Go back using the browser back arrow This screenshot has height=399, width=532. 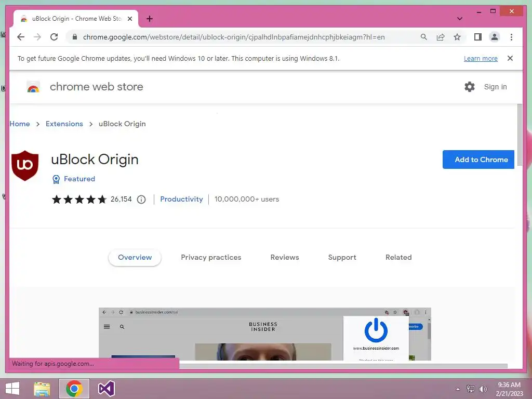tap(21, 37)
